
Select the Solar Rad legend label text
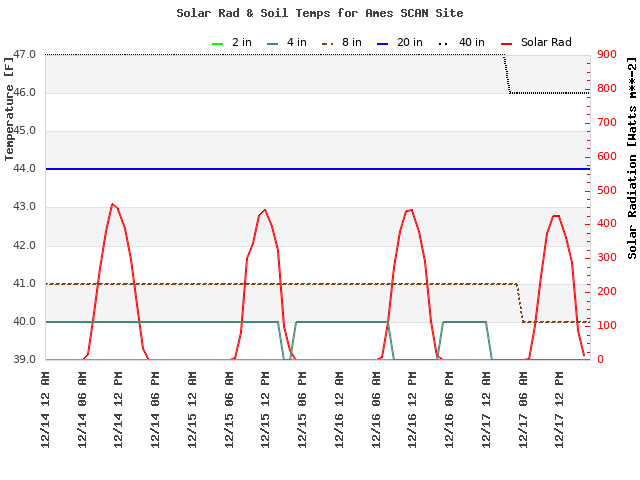(x=545, y=43)
